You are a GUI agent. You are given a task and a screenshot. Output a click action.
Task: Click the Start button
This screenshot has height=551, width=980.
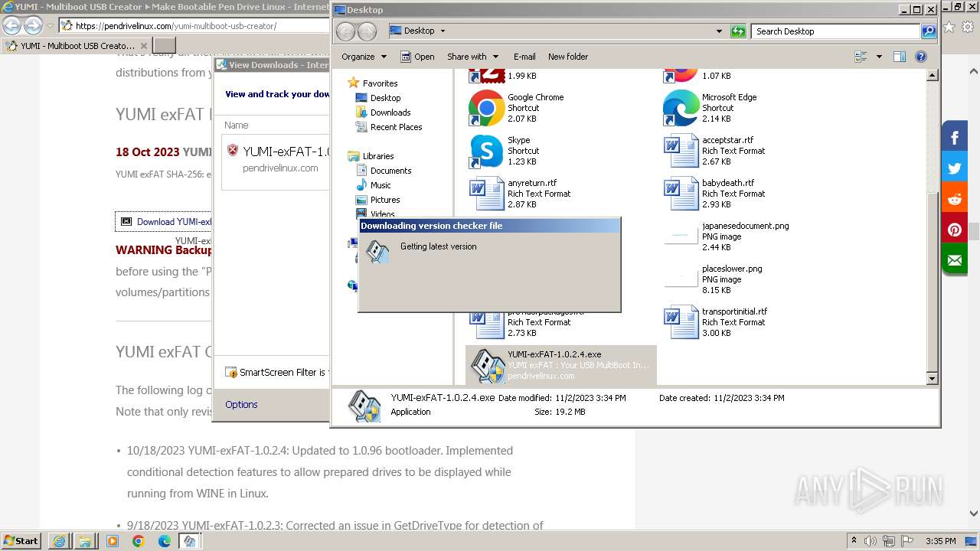click(x=21, y=541)
